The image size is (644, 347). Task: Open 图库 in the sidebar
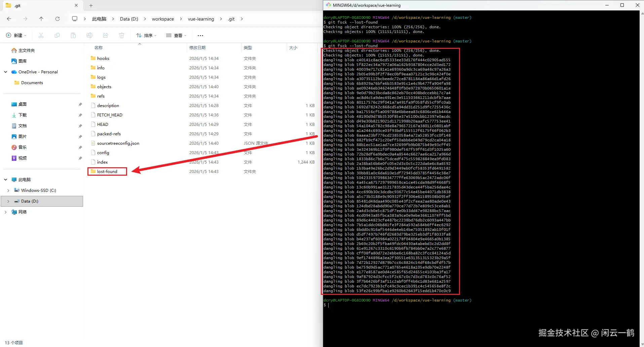click(x=19, y=61)
